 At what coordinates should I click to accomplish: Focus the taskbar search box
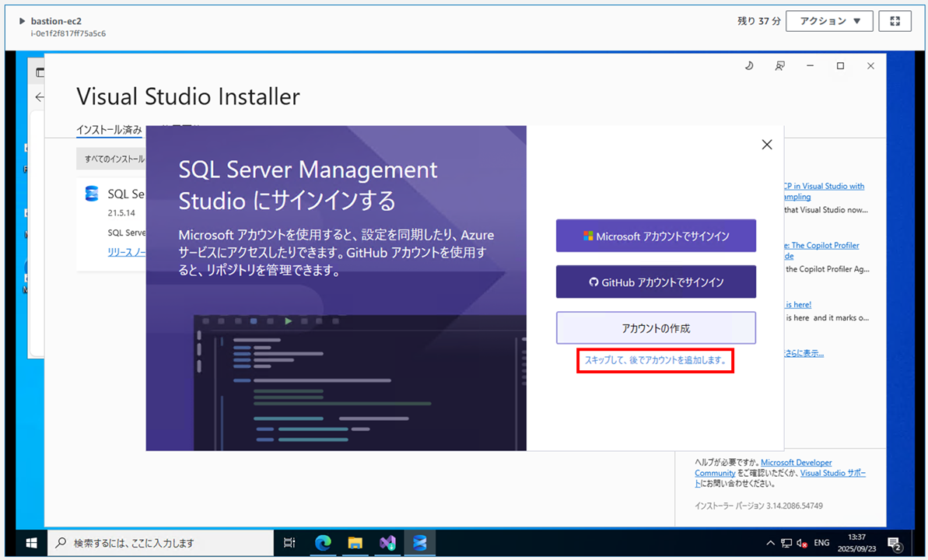(160, 543)
